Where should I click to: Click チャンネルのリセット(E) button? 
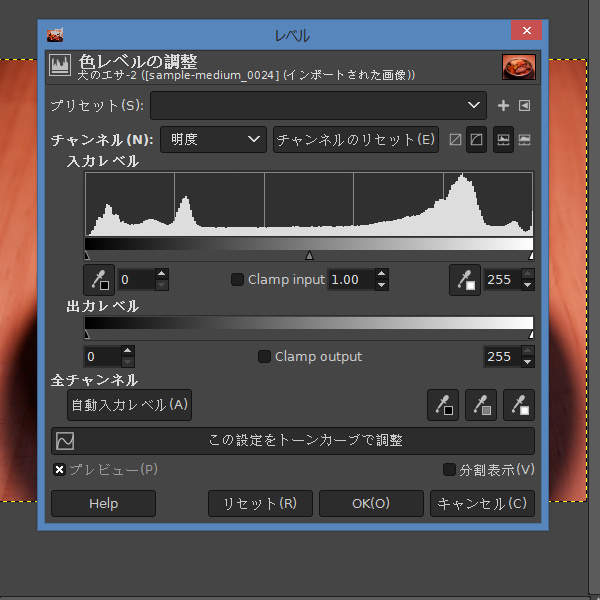coord(355,139)
